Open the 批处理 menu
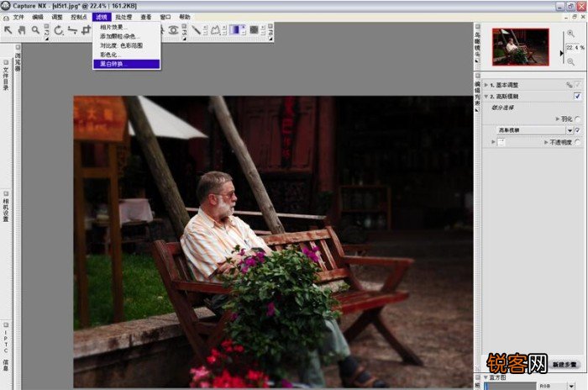Image resolution: width=588 pixels, height=390 pixels. (x=123, y=18)
